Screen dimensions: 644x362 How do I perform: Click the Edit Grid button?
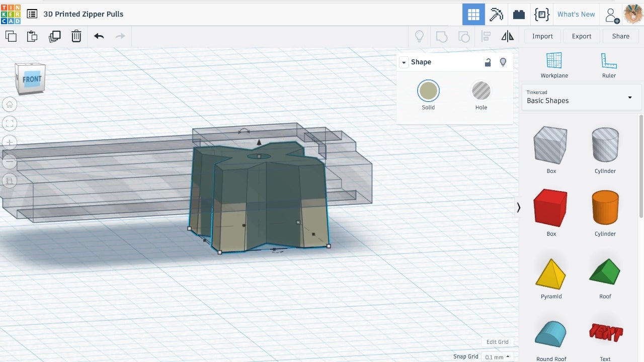pos(497,342)
